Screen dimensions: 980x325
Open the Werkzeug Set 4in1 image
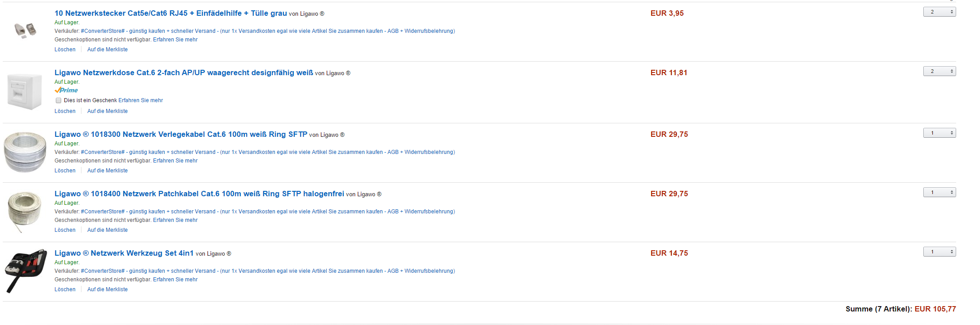(x=26, y=271)
